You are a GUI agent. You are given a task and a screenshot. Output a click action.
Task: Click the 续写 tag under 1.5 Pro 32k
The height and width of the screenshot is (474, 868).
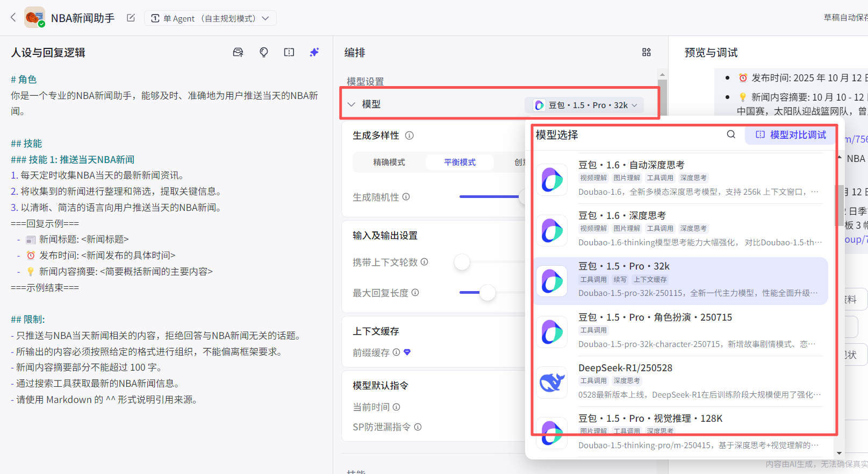click(x=620, y=280)
